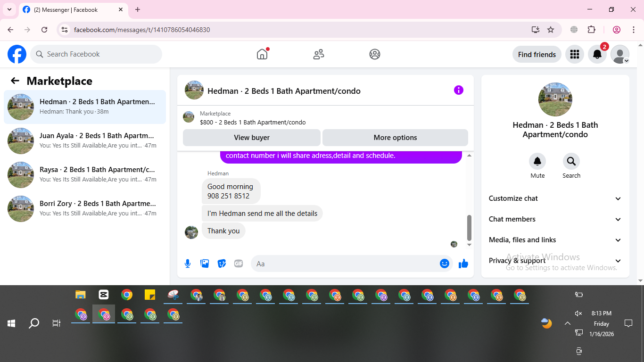Search within the conversation

point(571,162)
